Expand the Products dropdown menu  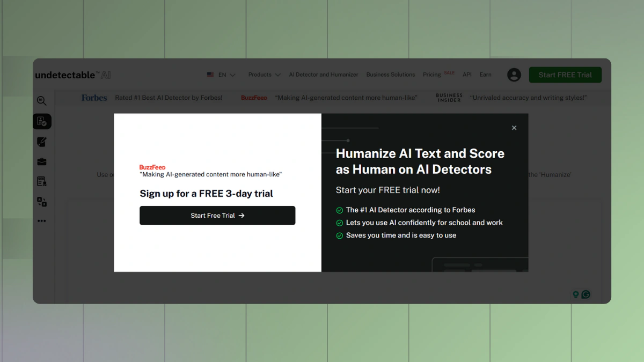264,75
